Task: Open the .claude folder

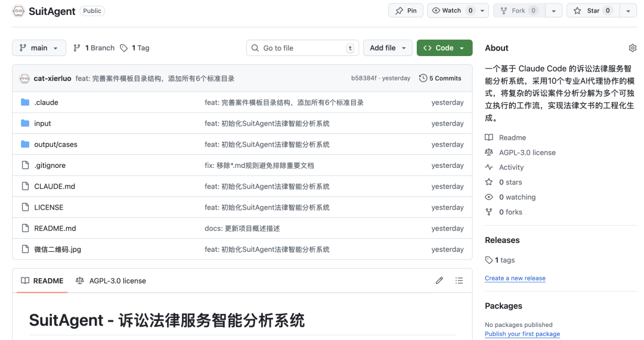Action: [46, 102]
